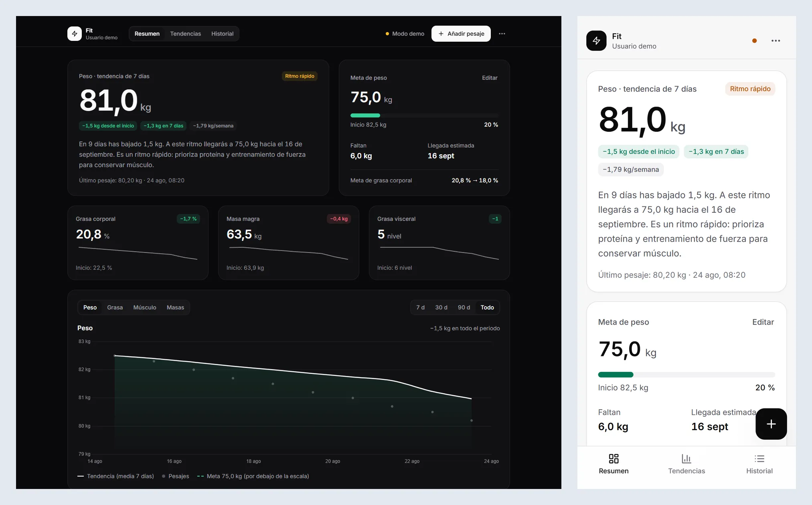
Task: Select the Grasa chart tab
Action: (x=115, y=307)
